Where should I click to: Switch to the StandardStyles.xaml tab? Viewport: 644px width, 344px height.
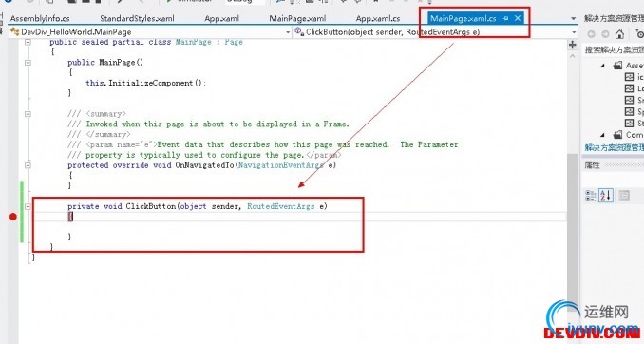pyautogui.click(x=137, y=18)
